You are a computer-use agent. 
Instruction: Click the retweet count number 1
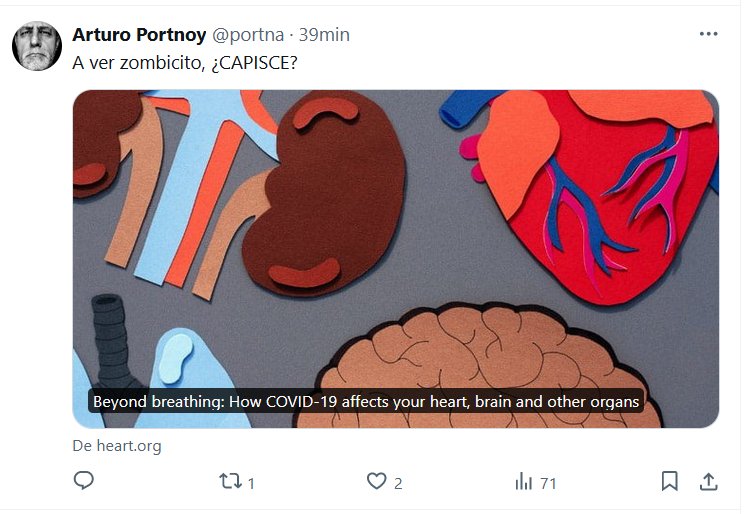(251, 484)
